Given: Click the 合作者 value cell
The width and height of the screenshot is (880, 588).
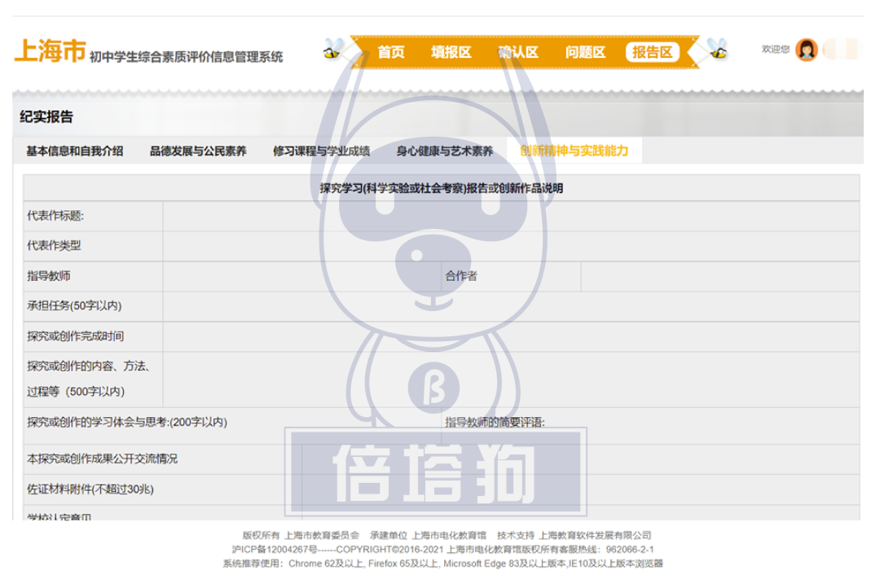Looking at the screenshot, I should pyautogui.click(x=719, y=276).
